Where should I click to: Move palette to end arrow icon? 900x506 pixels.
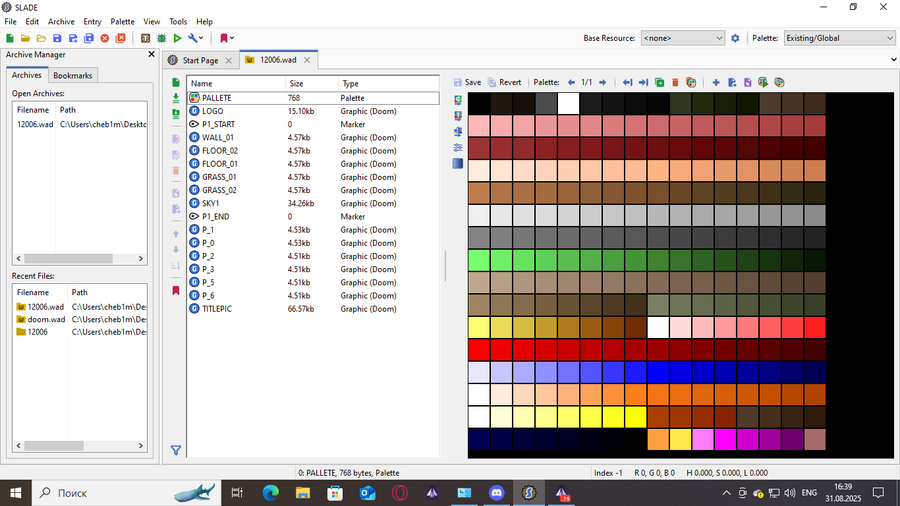[x=643, y=83]
